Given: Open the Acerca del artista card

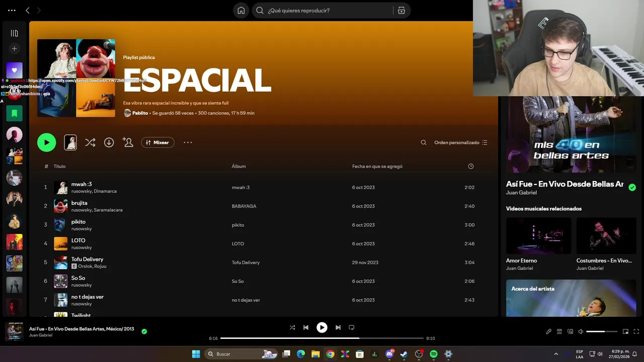Looking at the screenshot, I should click(571, 298).
